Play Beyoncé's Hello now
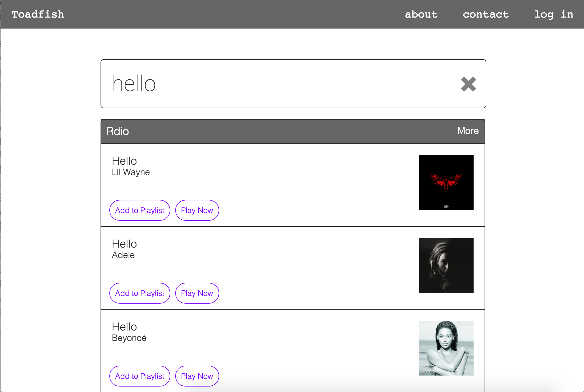The width and height of the screenshot is (584, 392). (x=197, y=376)
